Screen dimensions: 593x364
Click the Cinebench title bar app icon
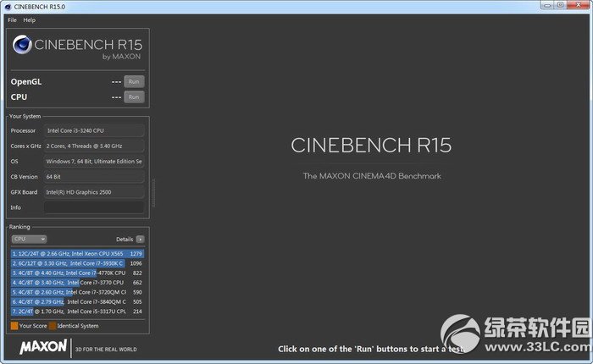pyautogui.click(x=8, y=7)
